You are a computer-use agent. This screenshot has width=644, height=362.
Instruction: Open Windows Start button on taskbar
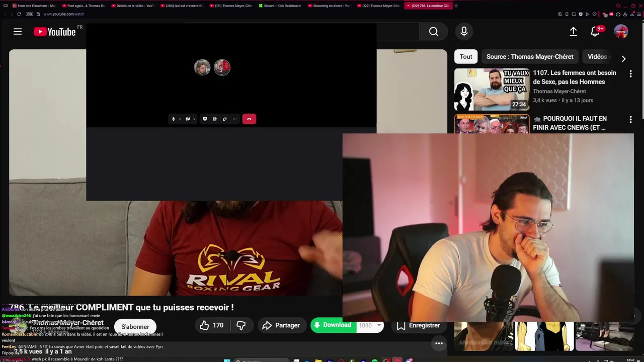pos(227,360)
